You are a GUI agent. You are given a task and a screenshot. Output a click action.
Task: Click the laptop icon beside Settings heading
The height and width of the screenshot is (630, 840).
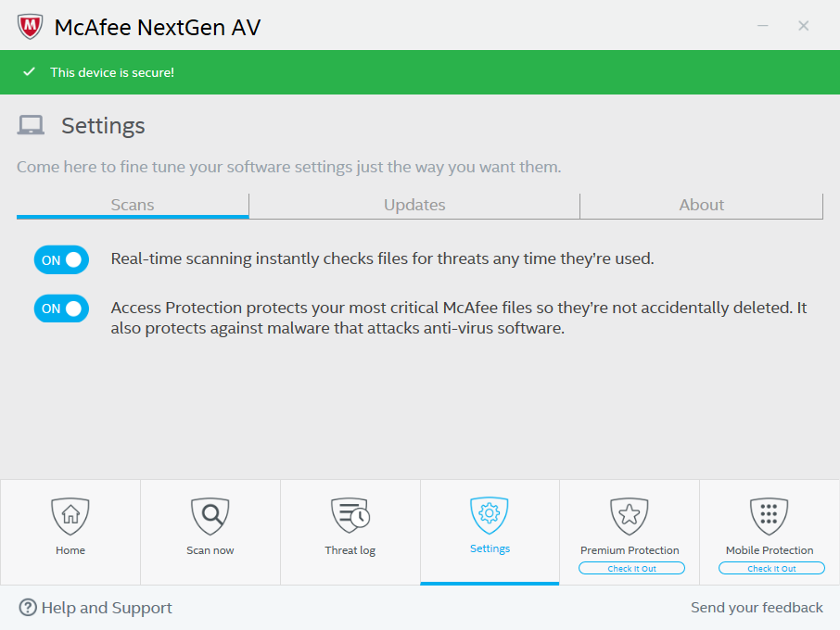click(31, 126)
